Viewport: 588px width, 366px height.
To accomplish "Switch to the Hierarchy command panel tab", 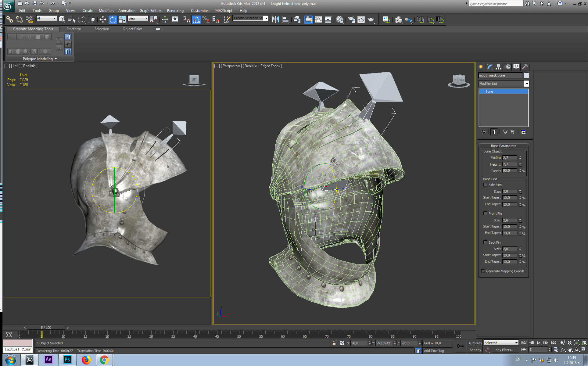I will tap(498, 67).
